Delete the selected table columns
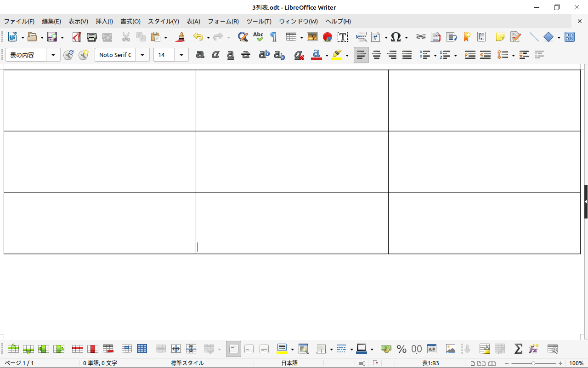The image size is (588, 368). tap(93, 349)
